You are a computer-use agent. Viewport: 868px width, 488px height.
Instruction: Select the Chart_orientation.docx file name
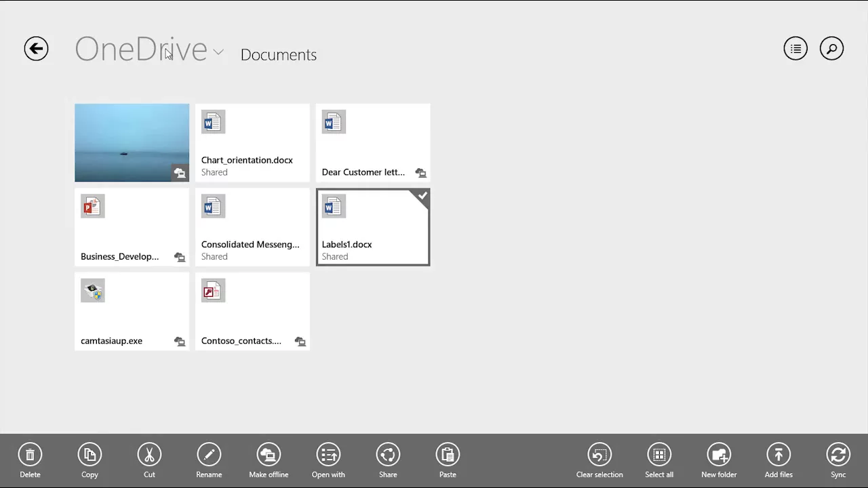247,160
